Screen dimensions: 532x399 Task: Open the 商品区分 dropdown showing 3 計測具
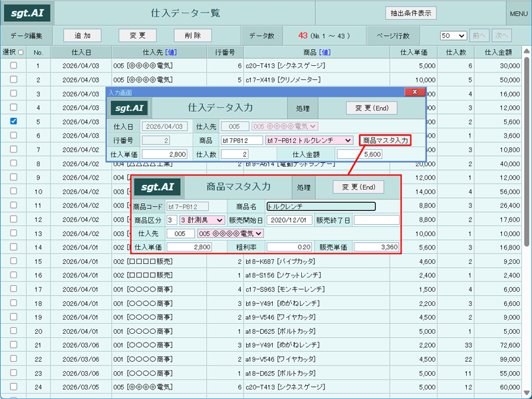pos(202,220)
